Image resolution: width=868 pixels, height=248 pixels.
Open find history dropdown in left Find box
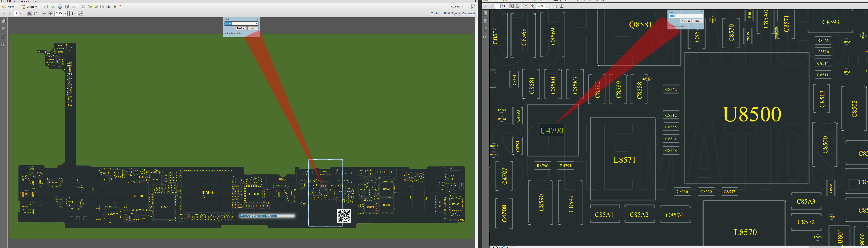[257, 24]
